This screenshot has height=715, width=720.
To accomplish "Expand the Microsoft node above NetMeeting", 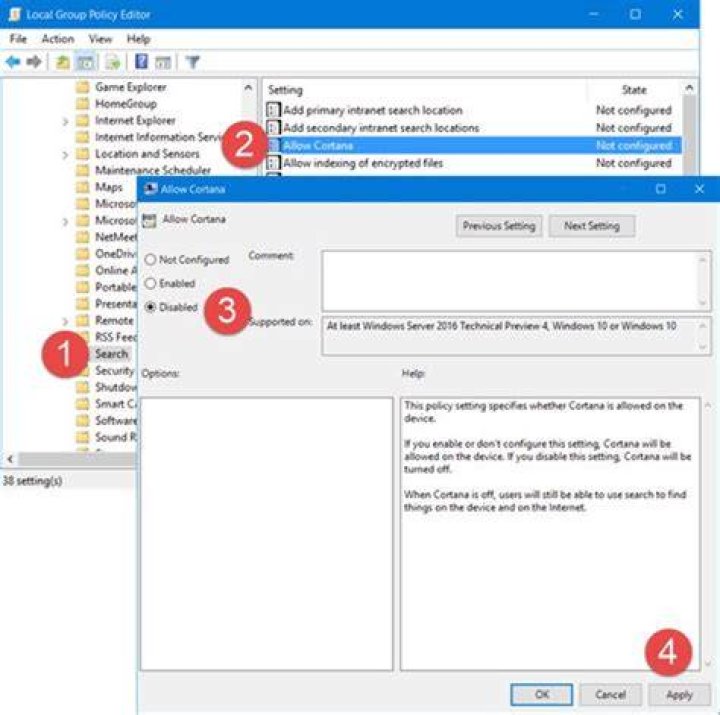I will (65, 221).
